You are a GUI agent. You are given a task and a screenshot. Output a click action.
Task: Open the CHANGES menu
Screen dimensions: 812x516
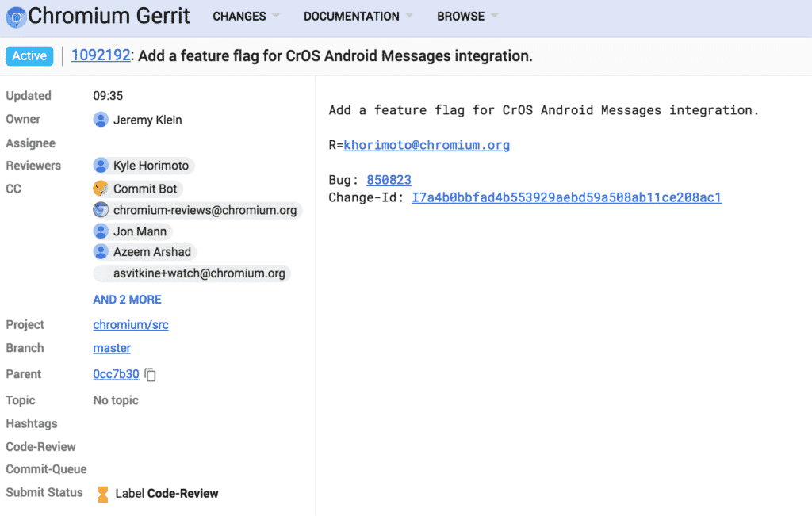tap(239, 16)
